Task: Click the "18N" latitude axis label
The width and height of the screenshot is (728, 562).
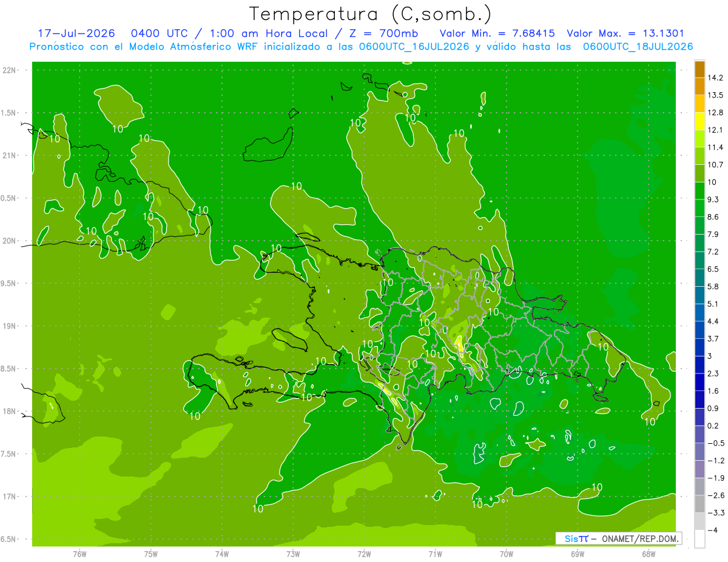Action: tap(8, 412)
